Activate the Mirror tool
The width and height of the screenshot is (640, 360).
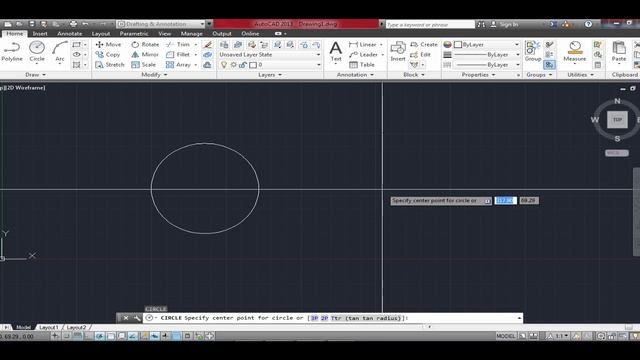click(x=145, y=54)
